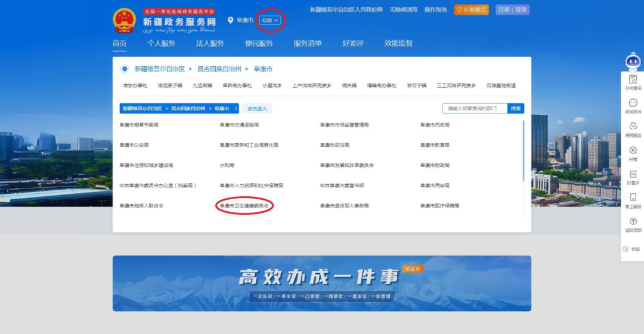Viewport: 644px width, 334px height.
Task: Open the 好差评 rating sidebar icon
Action: pos(633,177)
